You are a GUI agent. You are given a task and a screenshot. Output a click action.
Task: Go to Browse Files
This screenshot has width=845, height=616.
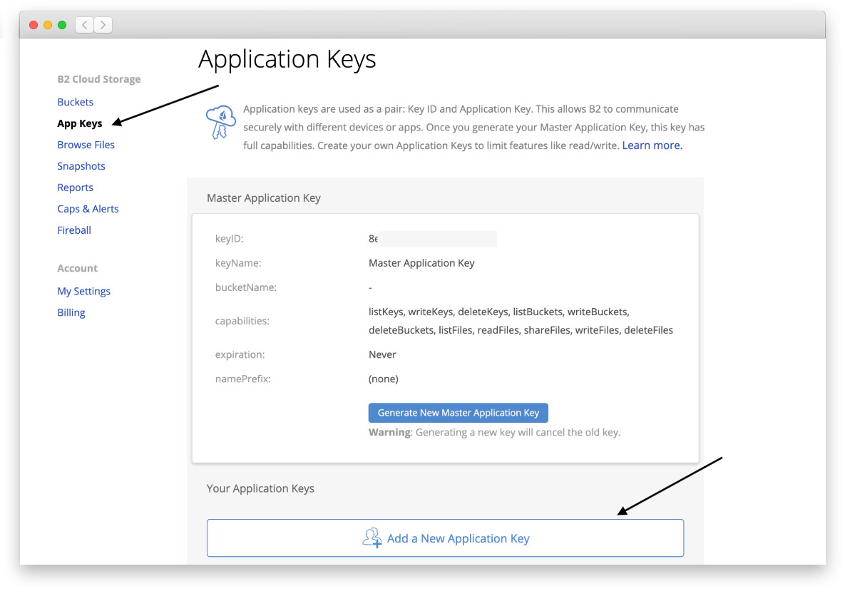[x=86, y=145]
